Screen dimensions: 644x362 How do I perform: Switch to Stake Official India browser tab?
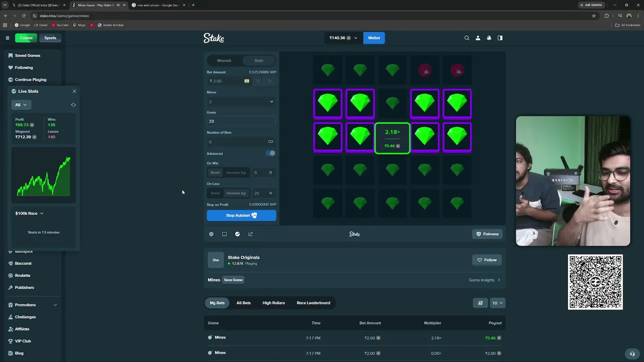coord(39,5)
